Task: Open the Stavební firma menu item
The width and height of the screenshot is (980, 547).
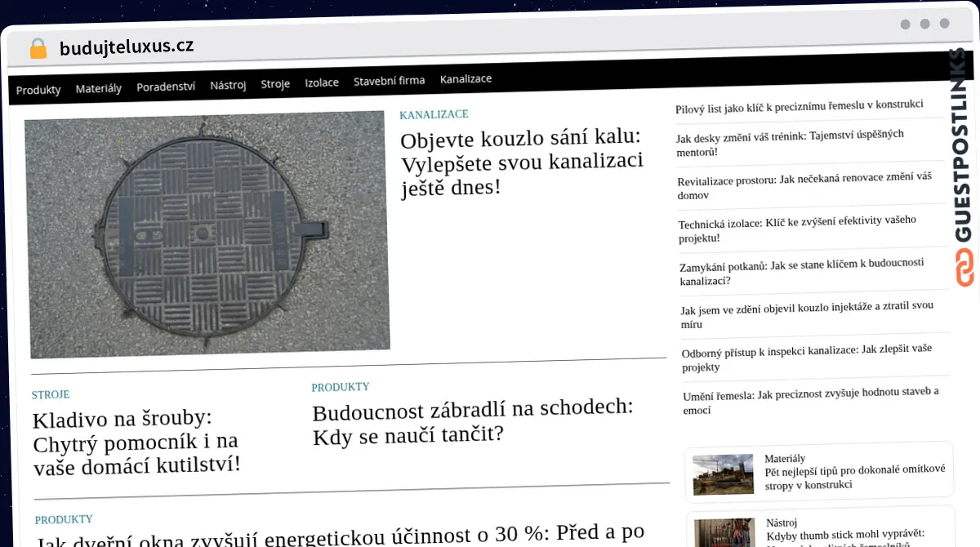Action: (x=390, y=81)
